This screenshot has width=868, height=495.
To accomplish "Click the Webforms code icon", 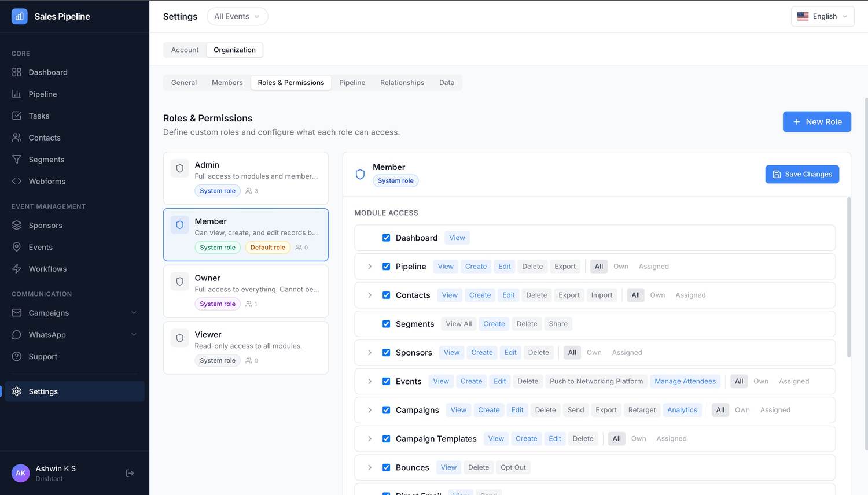I will [17, 182].
